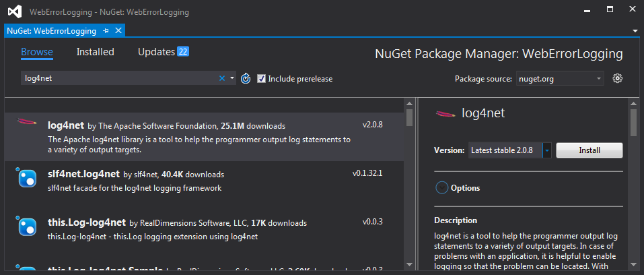Click the Visual Studio logo icon
Screen dimensions: 644x275
pos(14,12)
